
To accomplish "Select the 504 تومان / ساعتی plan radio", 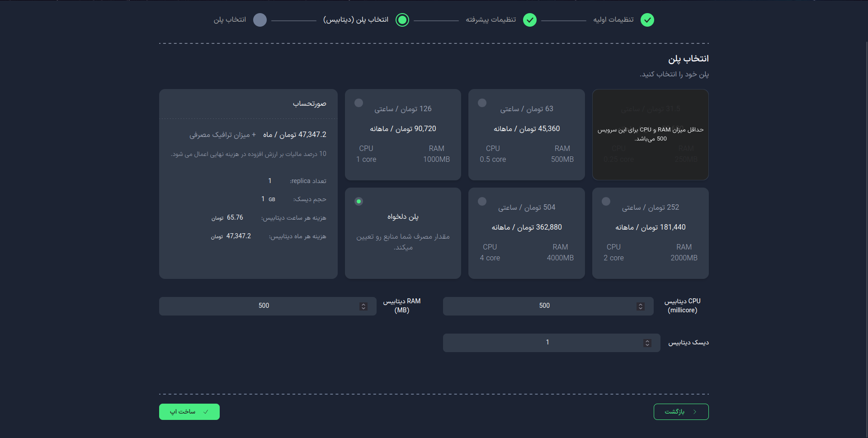I will click(482, 201).
